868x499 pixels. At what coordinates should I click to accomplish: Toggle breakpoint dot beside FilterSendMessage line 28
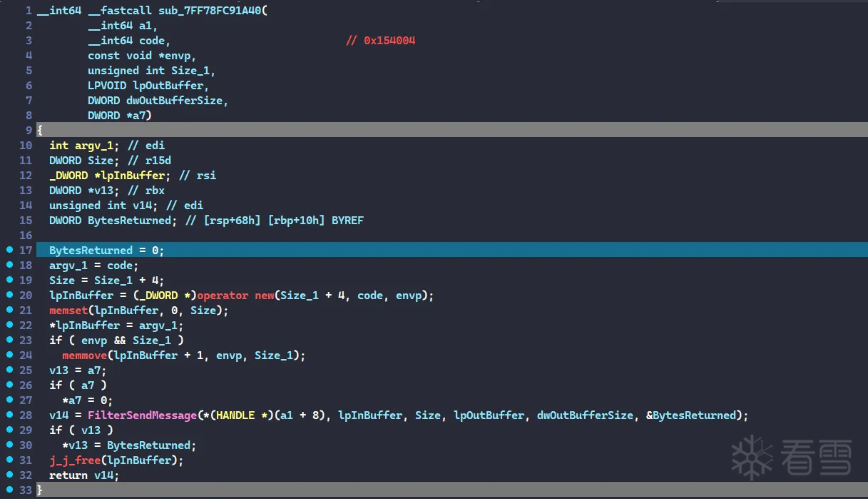pos(9,415)
